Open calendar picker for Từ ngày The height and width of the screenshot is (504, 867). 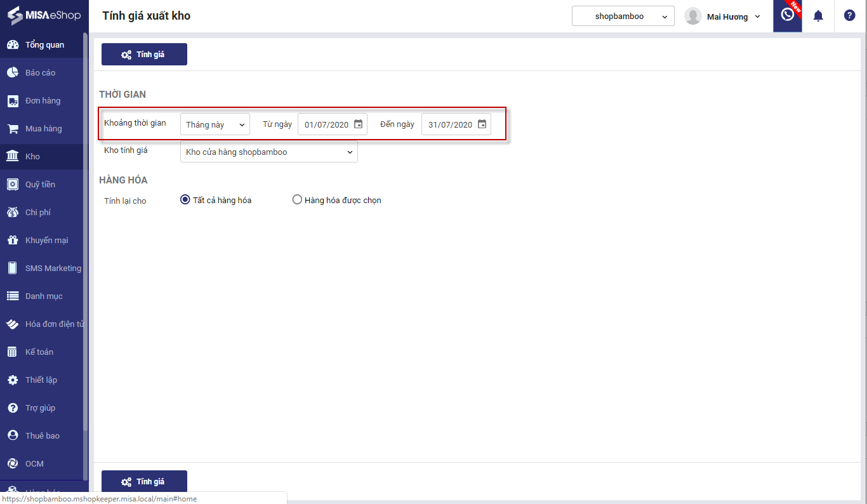point(358,124)
